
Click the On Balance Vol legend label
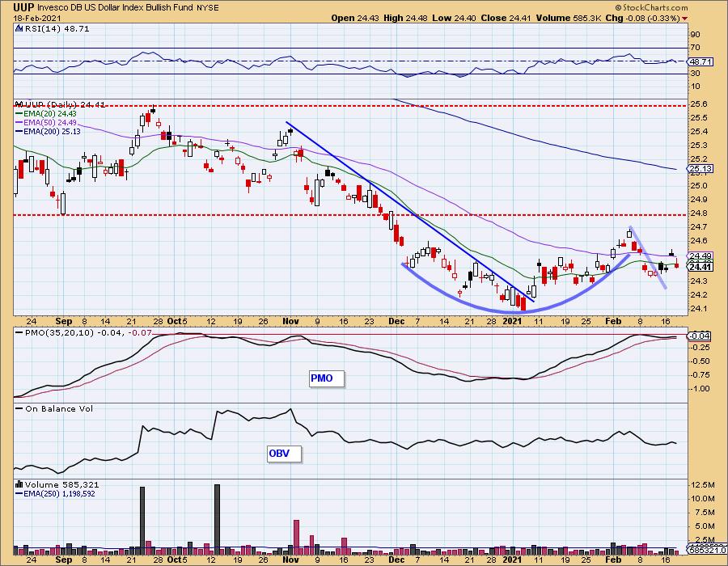coord(54,408)
